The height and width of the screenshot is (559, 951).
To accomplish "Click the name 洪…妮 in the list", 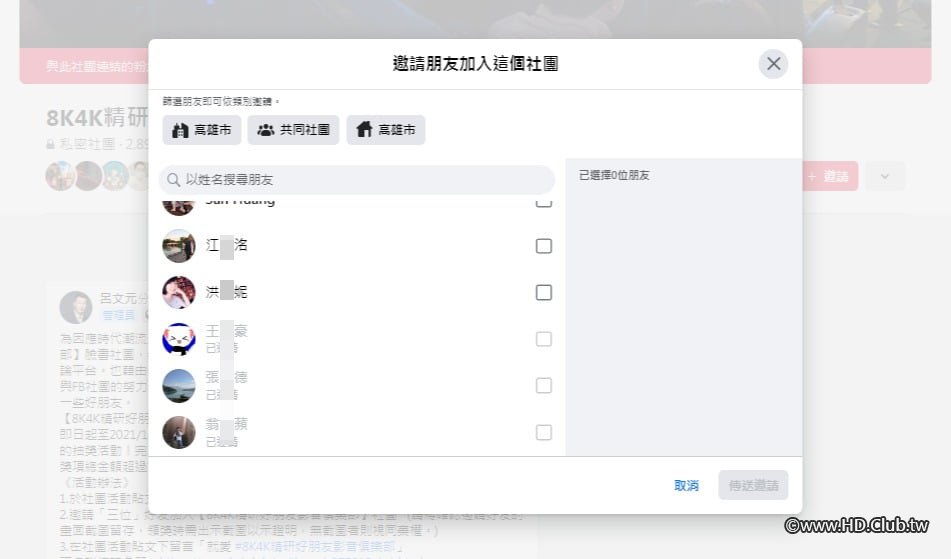I will [x=226, y=292].
